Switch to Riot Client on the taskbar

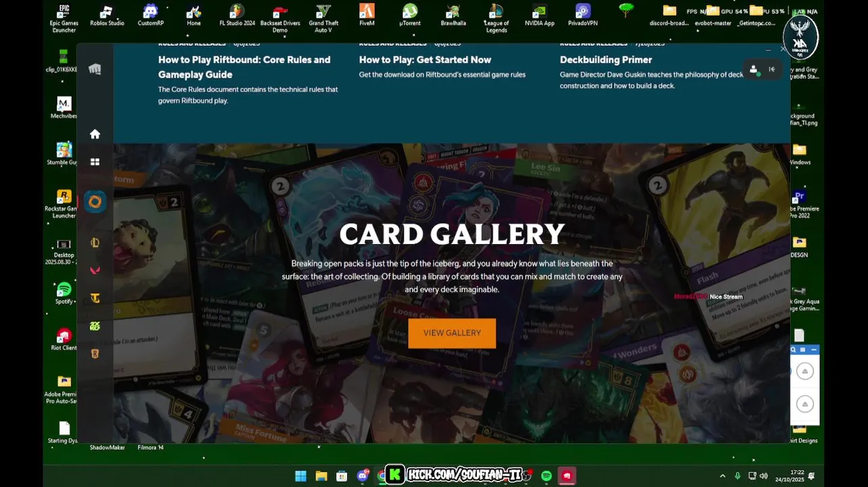pyautogui.click(x=567, y=476)
